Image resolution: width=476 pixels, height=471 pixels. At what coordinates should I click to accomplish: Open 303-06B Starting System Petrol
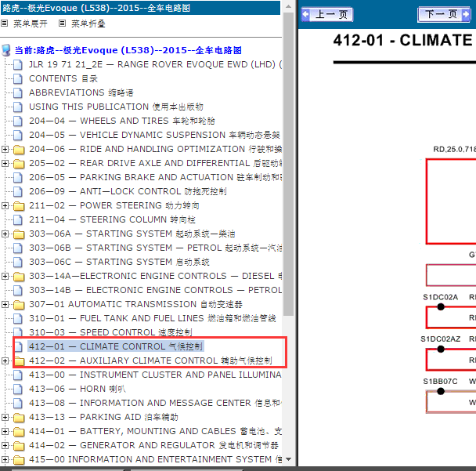(156, 248)
